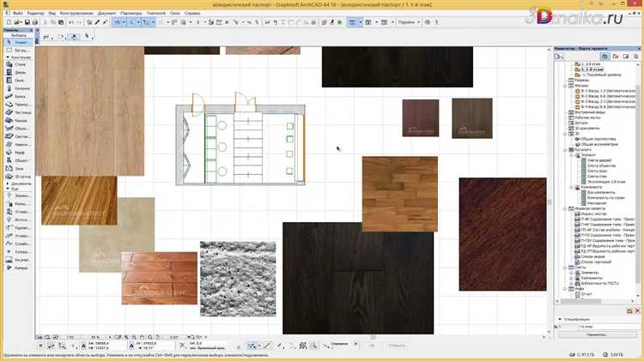Switch navigator to Project Map view
The image size is (644, 361).
pyautogui.click(x=605, y=57)
